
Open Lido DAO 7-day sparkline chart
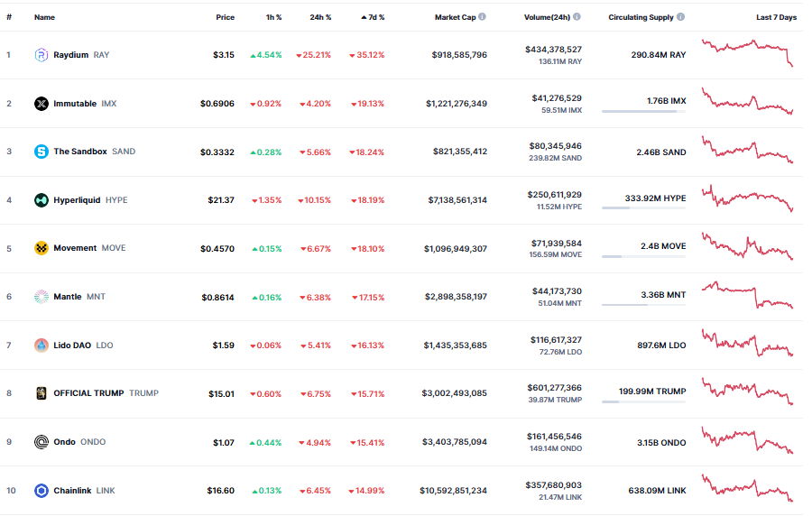click(747, 343)
